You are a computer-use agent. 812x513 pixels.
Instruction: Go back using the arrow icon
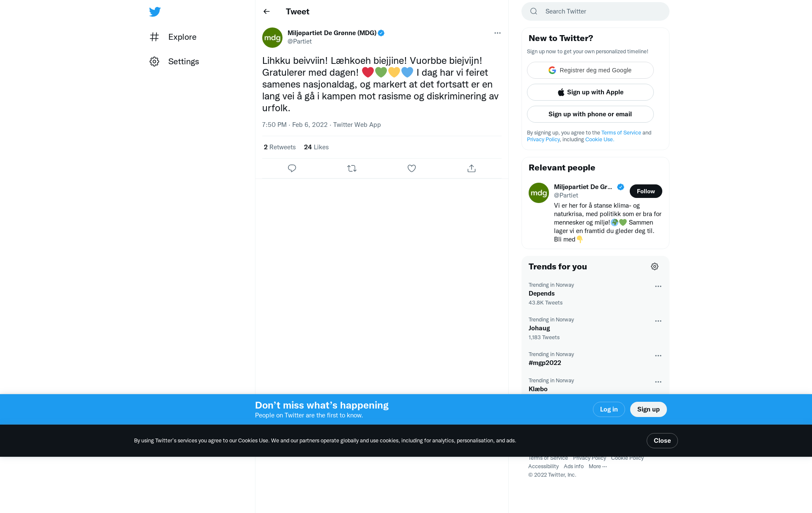[266, 11]
